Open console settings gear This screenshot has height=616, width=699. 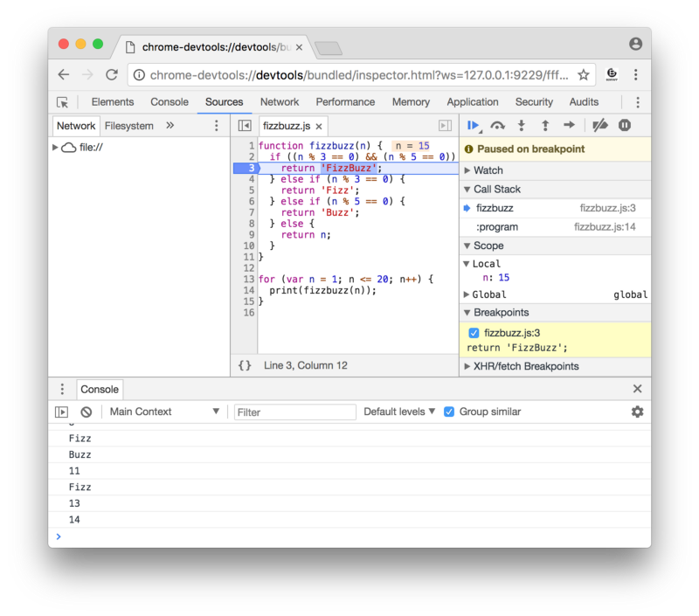(637, 412)
